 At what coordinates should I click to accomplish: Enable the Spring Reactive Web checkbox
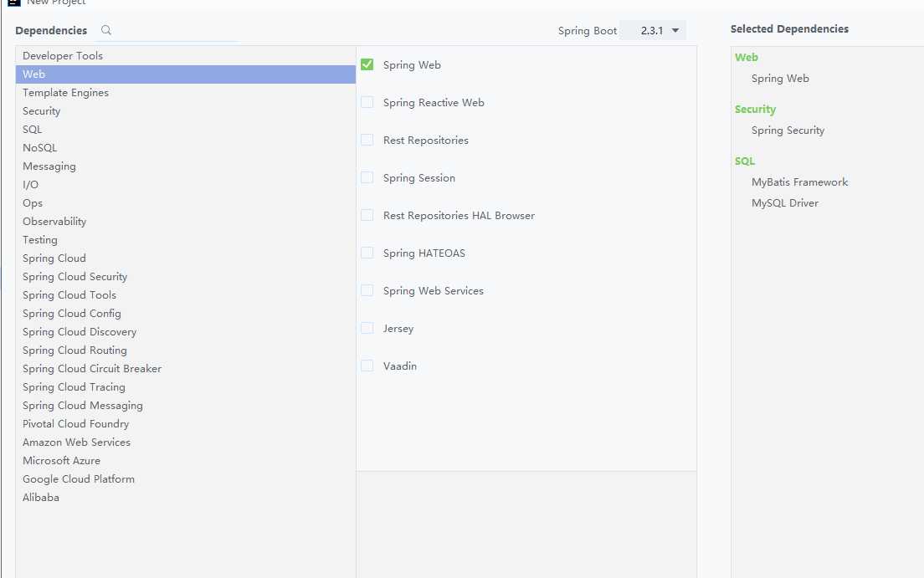(367, 102)
